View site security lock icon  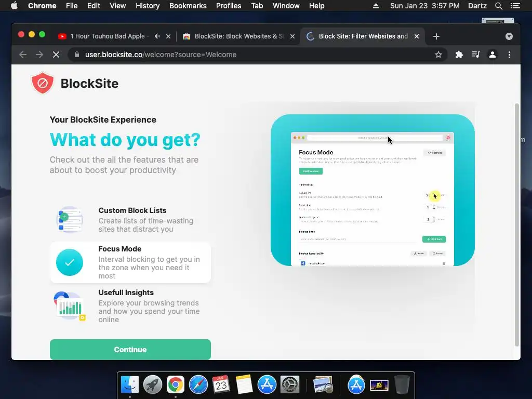click(x=77, y=55)
